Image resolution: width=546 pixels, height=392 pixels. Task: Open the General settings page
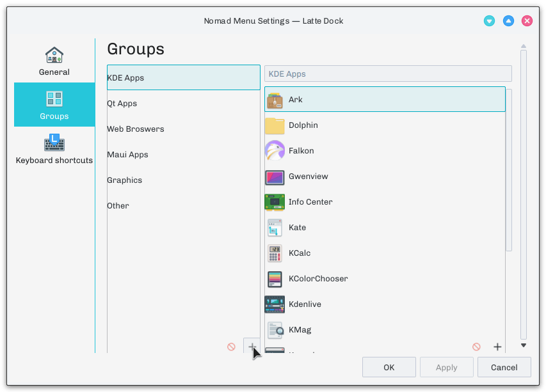coord(54,61)
